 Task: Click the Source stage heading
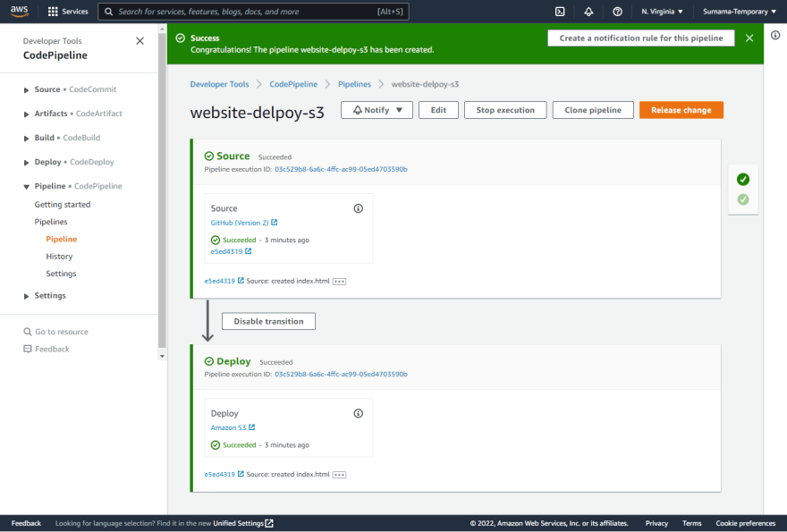(x=233, y=156)
